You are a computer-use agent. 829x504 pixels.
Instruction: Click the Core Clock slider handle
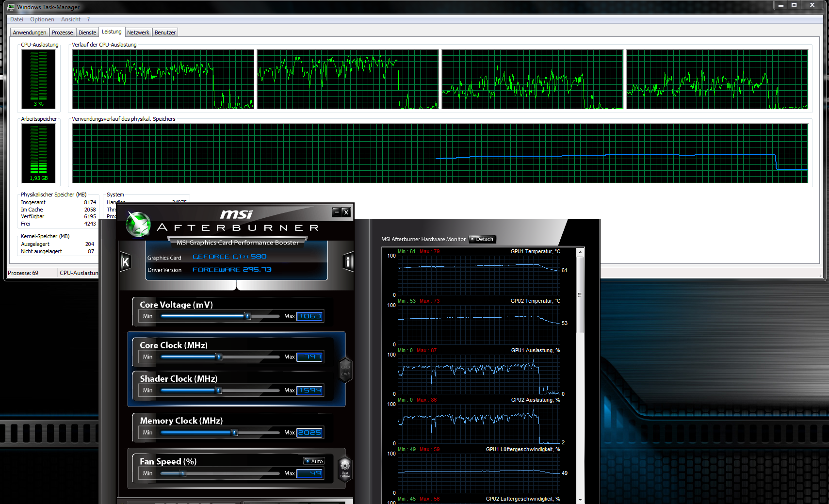coord(219,357)
